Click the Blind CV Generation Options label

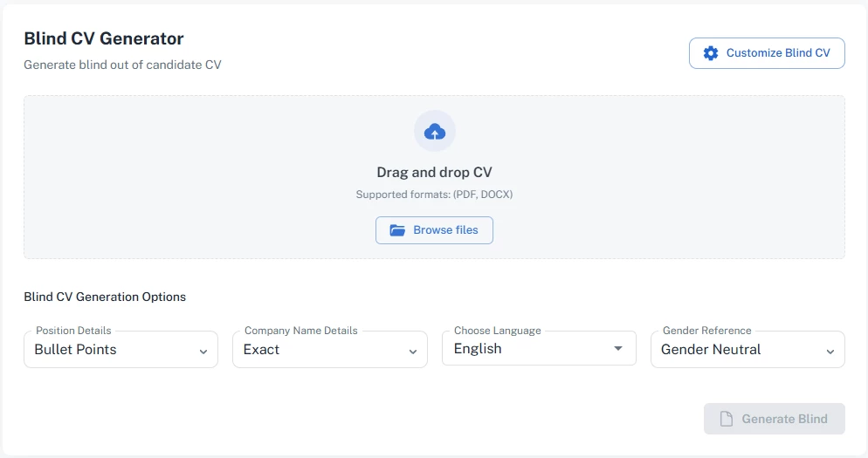coord(105,297)
